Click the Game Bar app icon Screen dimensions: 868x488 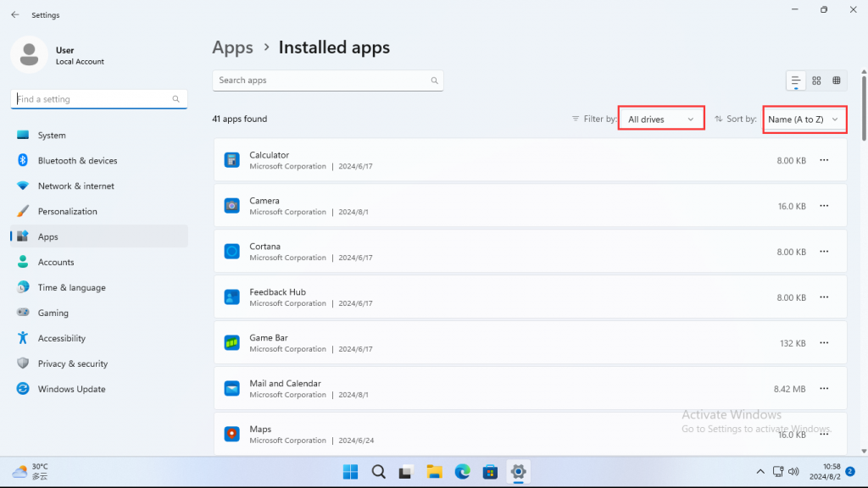pyautogui.click(x=232, y=343)
